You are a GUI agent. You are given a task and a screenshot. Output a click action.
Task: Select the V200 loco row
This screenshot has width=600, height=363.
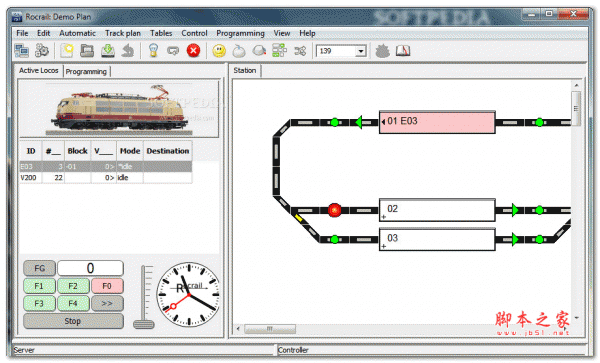(106, 177)
